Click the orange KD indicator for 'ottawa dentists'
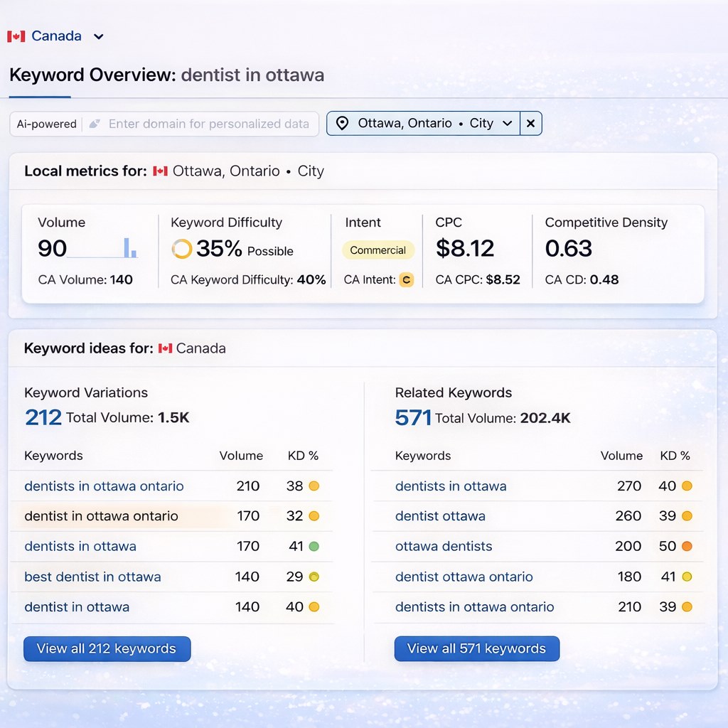This screenshot has height=728, width=728. tap(688, 546)
